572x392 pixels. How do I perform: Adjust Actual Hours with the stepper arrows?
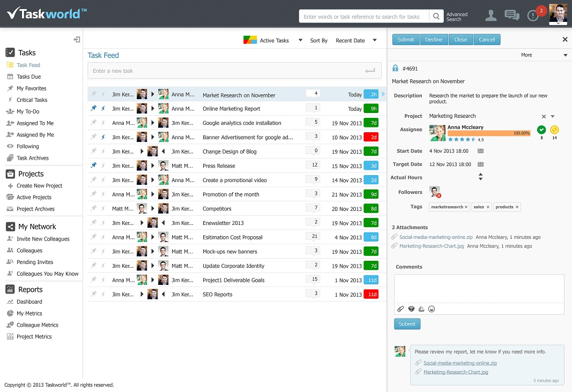point(480,177)
